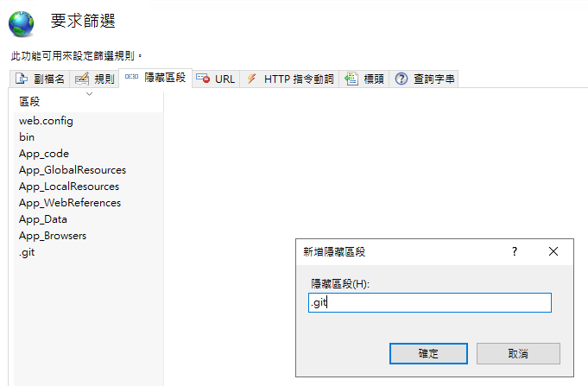
Task: Click the URL tab's red icon
Action: (203, 79)
